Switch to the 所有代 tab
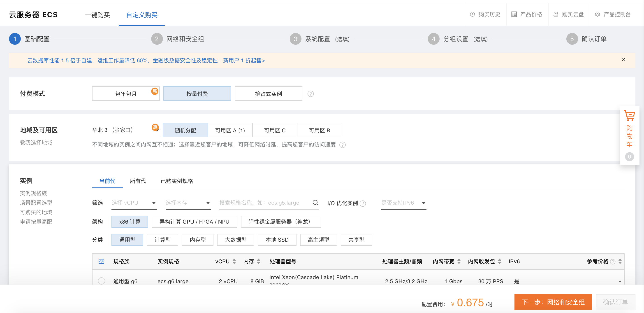Screen dimensions: 644x313 coord(138,181)
